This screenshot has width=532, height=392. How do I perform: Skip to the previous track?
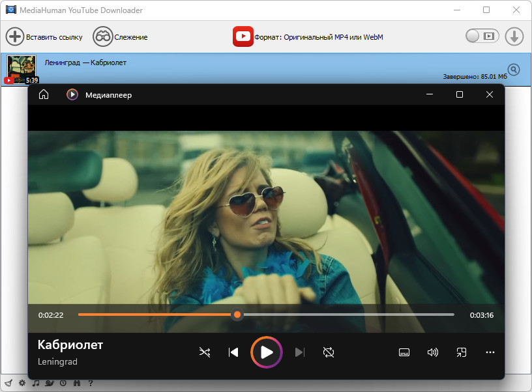[233, 352]
